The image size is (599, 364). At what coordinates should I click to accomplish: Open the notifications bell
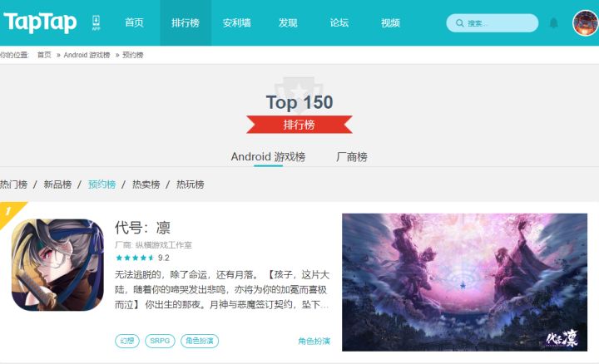(x=553, y=23)
